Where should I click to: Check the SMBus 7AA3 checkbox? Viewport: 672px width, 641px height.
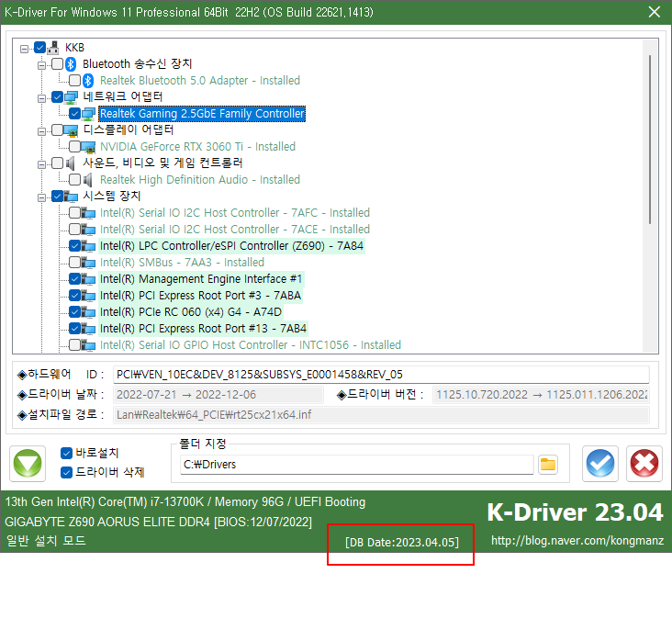point(74,263)
